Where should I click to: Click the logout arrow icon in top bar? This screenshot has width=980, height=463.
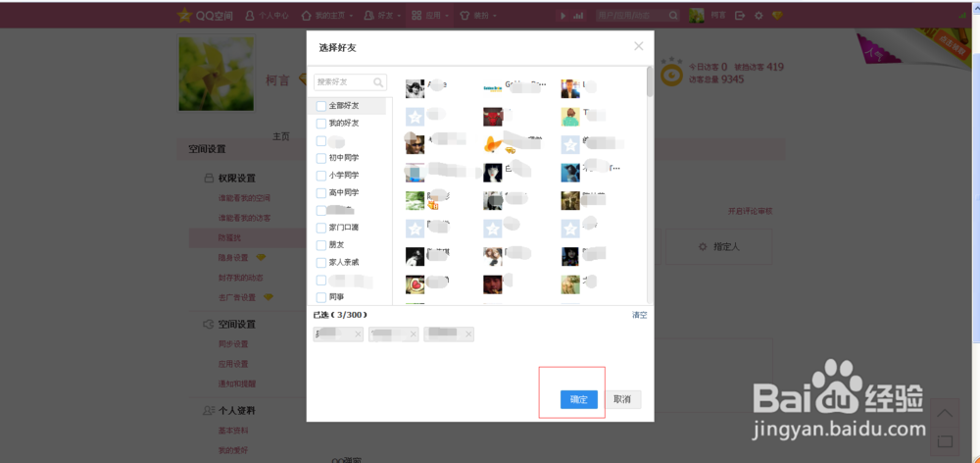(740, 16)
